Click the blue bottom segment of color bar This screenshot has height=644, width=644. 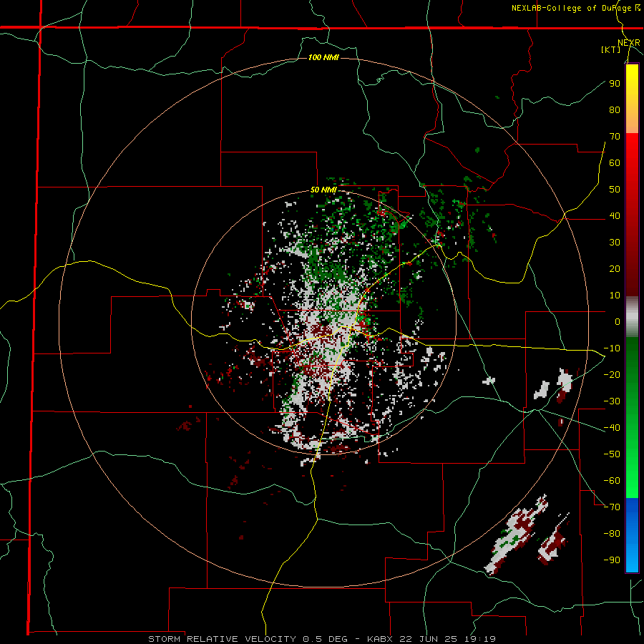(x=632, y=535)
